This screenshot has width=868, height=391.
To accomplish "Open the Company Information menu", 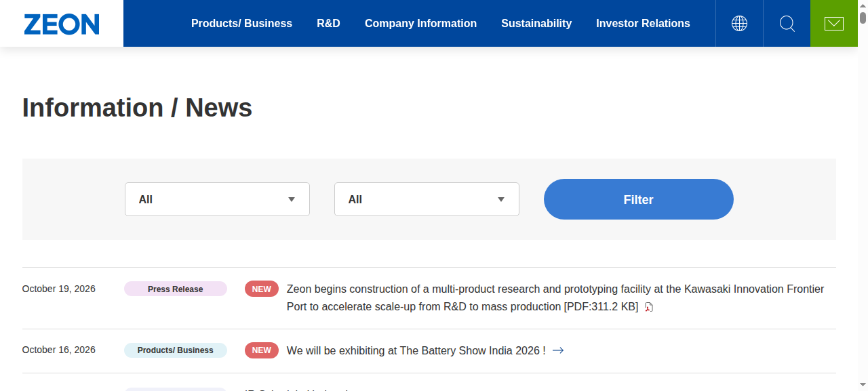I will (x=420, y=24).
